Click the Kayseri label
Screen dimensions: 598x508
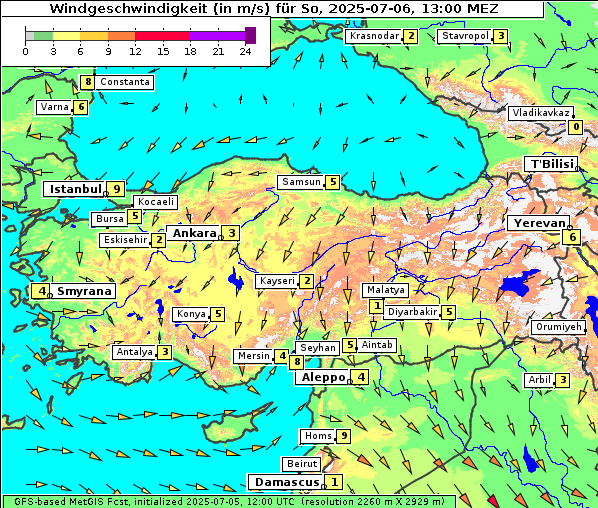(277, 281)
